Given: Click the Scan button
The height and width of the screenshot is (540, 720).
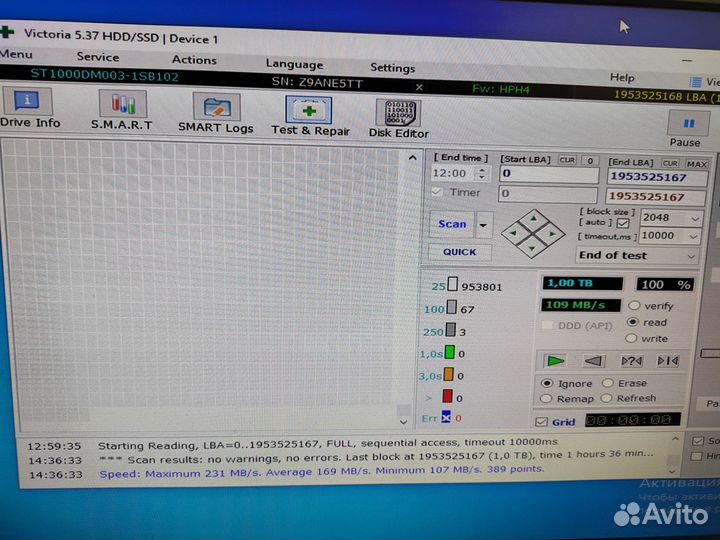Looking at the screenshot, I should [452, 224].
